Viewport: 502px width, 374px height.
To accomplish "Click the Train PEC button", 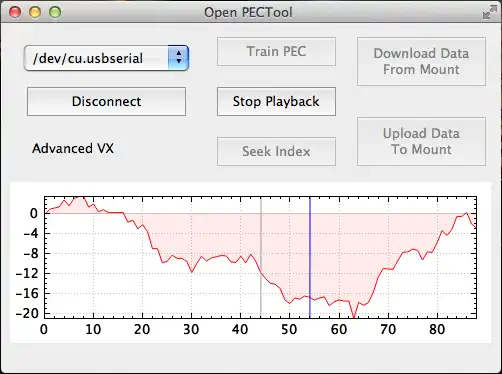I will point(276,51).
